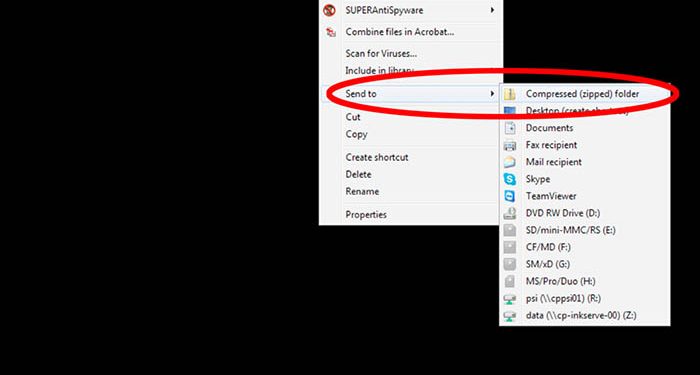700x375 pixels.
Task: Click the Documents icon
Action: pos(509,128)
